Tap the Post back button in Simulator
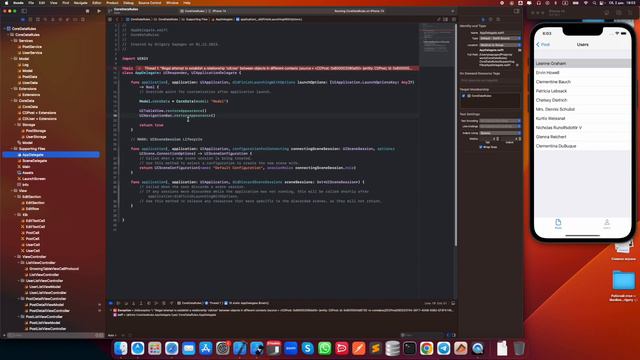 coord(543,44)
